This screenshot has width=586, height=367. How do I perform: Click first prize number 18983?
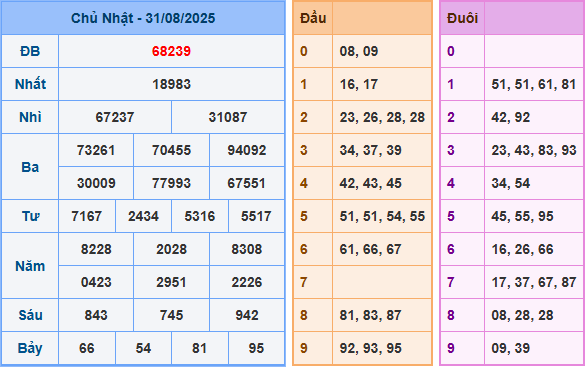point(171,84)
